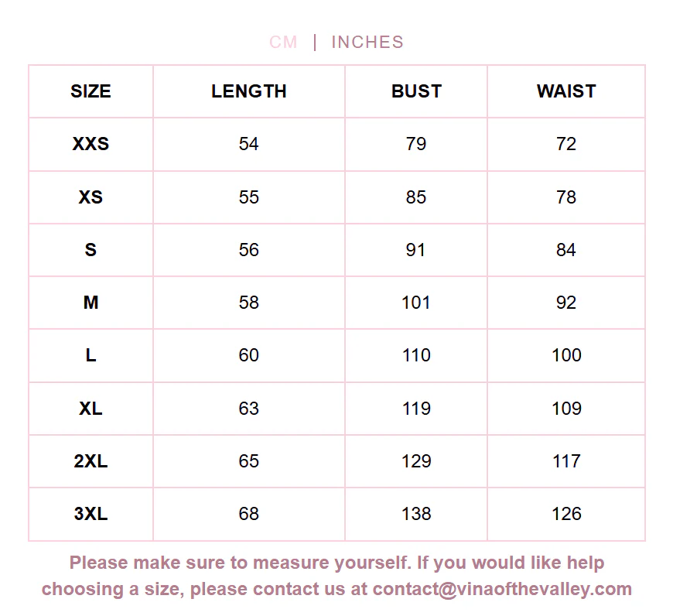Select the 2XL size row label
673x616 pixels.
91,461
